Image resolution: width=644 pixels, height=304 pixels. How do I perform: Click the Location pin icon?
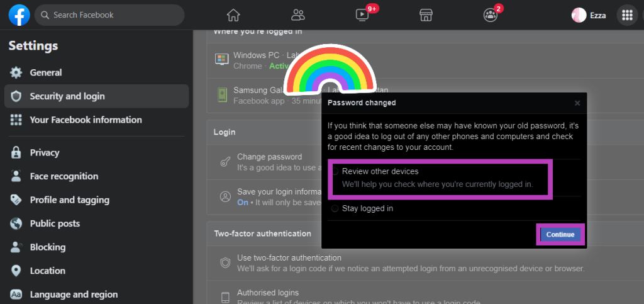16,271
